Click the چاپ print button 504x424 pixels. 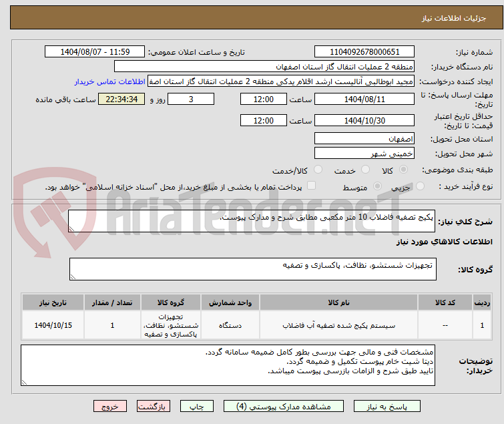click(196, 407)
